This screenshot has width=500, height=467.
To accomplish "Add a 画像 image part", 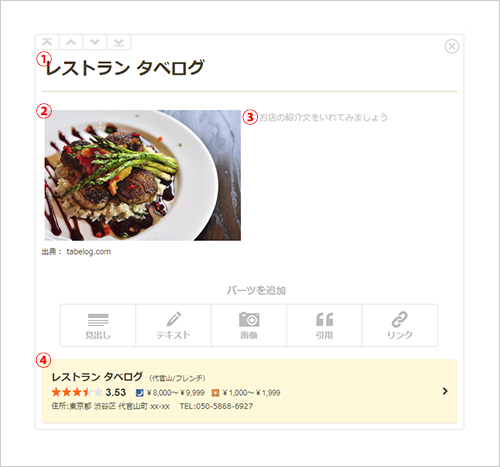I will tap(249, 325).
